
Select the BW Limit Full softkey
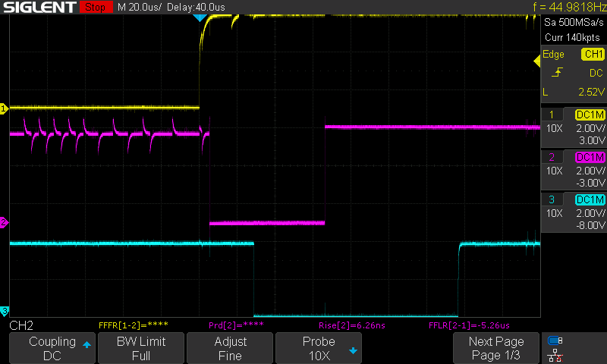(141, 348)
